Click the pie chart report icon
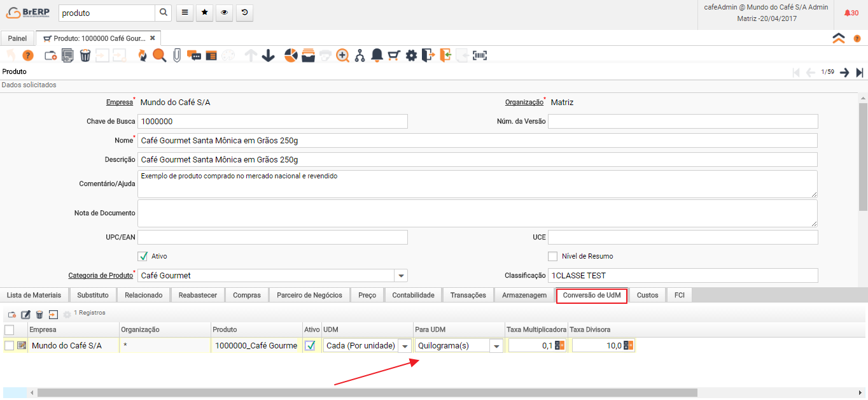Image resolution: width=868 pixels, height=400 pixels. coord(291,56)
